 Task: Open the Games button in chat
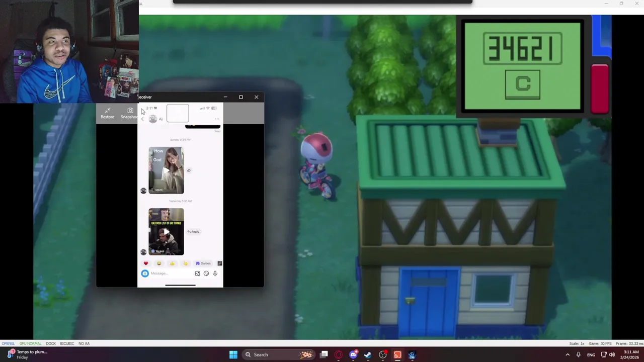203,263
